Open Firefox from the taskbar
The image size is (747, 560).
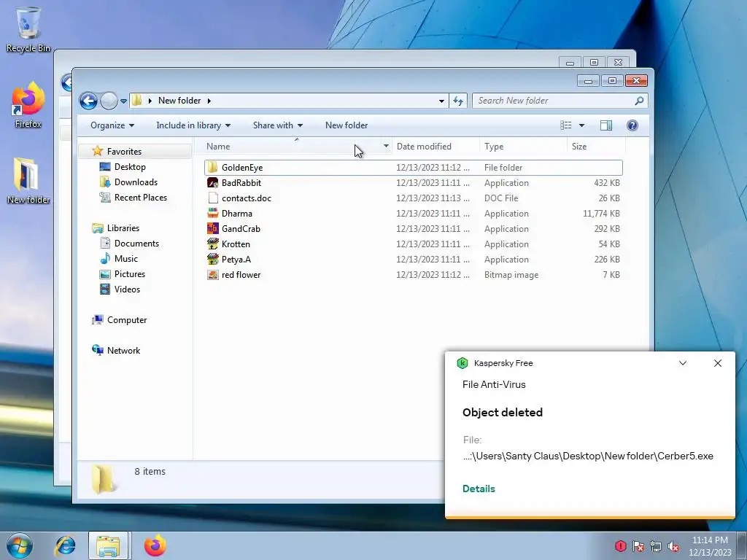pos(155,545)
